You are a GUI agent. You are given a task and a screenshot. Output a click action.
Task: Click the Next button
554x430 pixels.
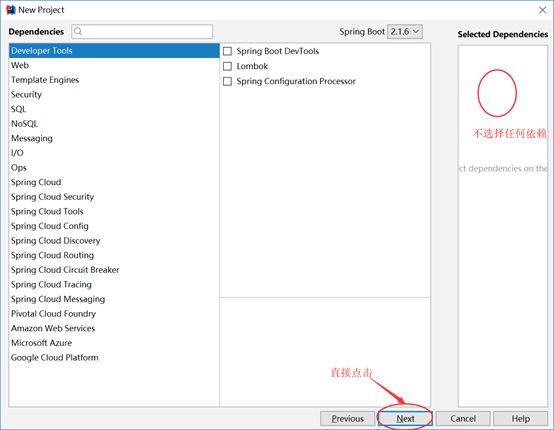pos(405,419)
